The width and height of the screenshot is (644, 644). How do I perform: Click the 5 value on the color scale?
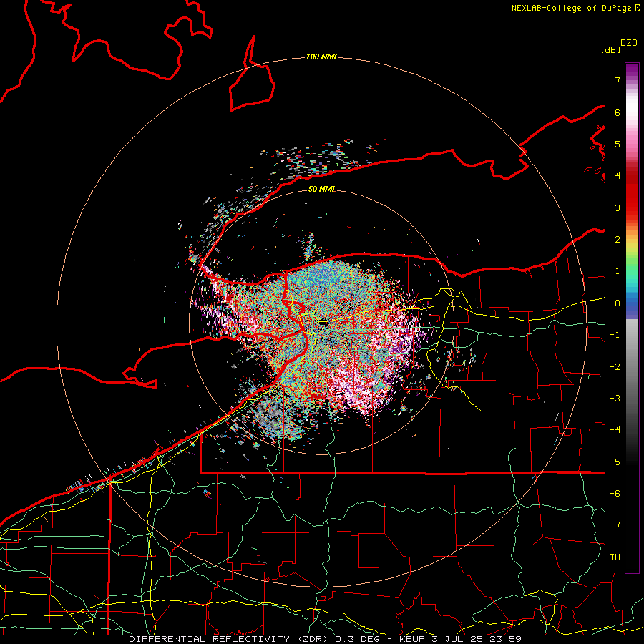point(618,144)
